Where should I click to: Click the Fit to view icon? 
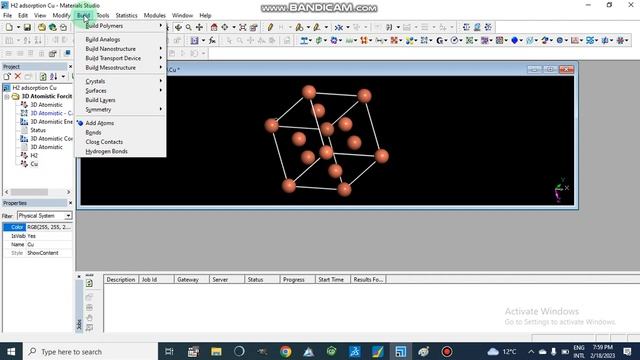pyautogui.click(x=242, y=27)
